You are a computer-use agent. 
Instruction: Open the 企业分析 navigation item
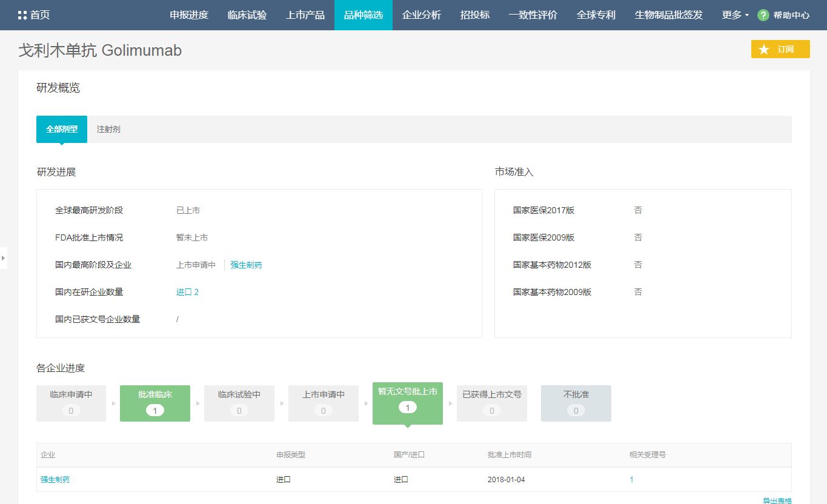(422, 15)
